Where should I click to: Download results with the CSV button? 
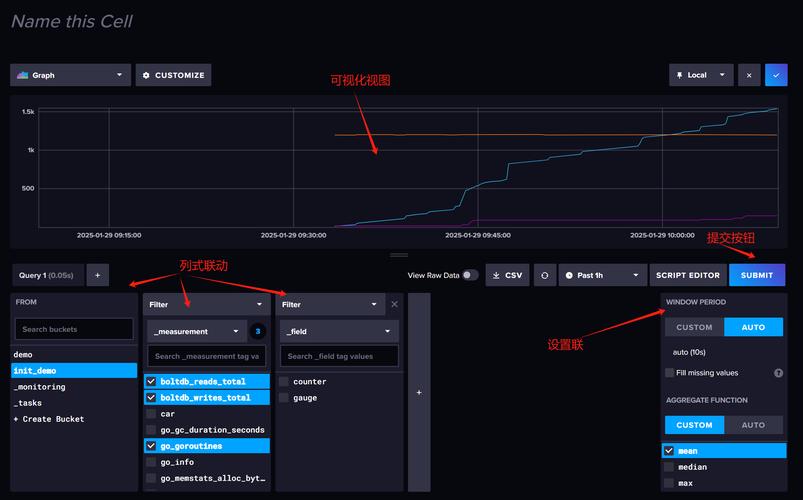coord(507,275)
